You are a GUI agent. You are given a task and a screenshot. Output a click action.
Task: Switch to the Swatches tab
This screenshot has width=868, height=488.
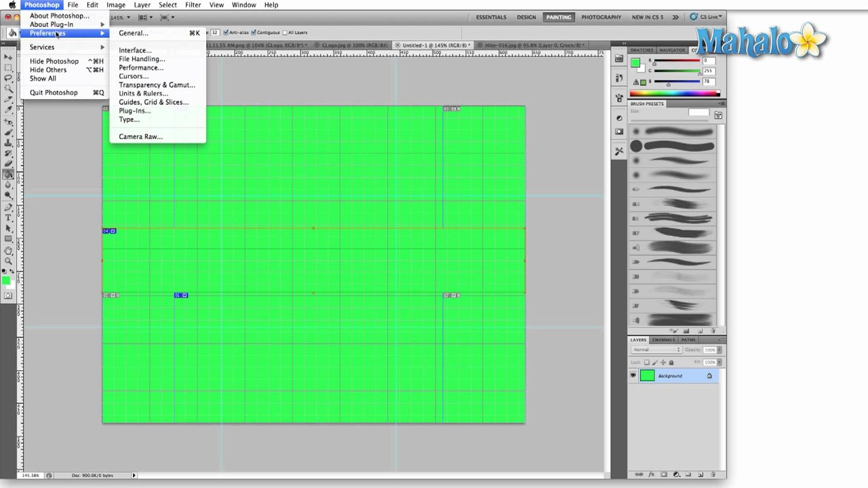(x=642, y=50)
